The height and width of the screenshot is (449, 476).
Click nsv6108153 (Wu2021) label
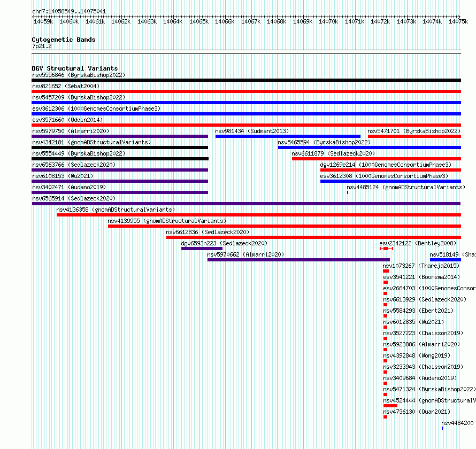[63, 176]
